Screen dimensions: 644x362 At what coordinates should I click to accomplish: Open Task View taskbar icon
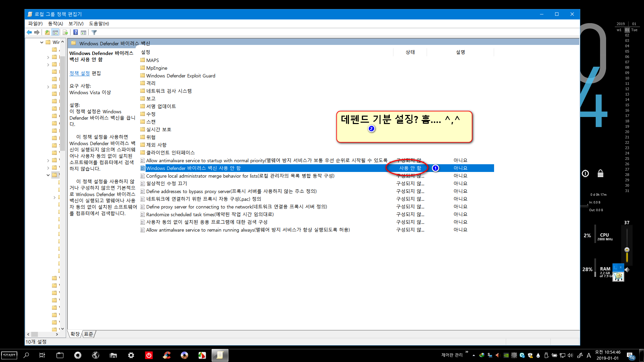click(x=42, y=355)
